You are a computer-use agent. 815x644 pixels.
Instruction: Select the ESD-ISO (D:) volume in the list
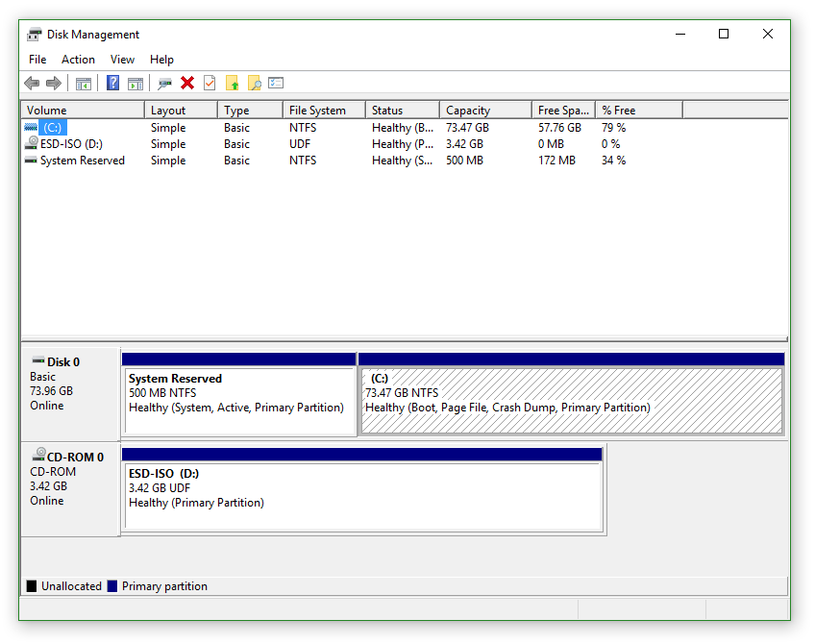click(70, 144)
